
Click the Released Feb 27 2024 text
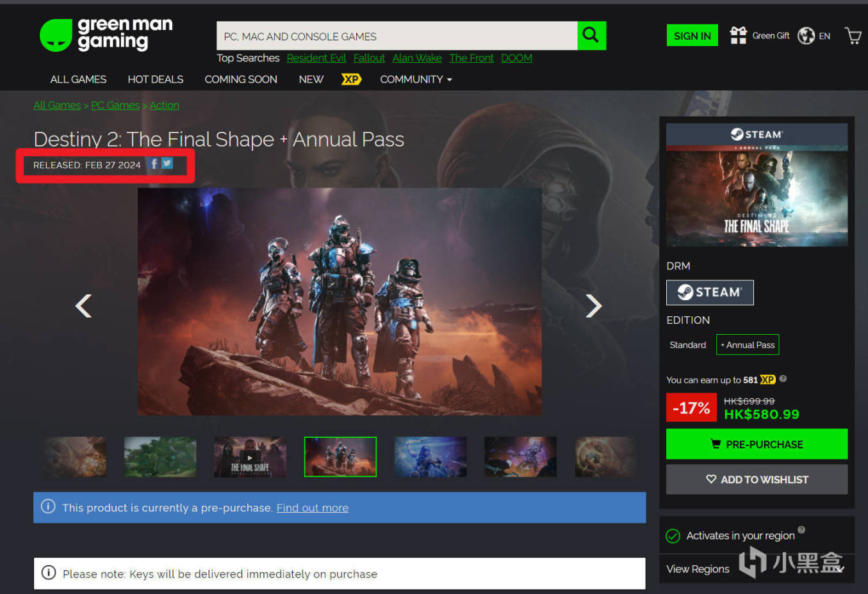(x=87, y=165)
